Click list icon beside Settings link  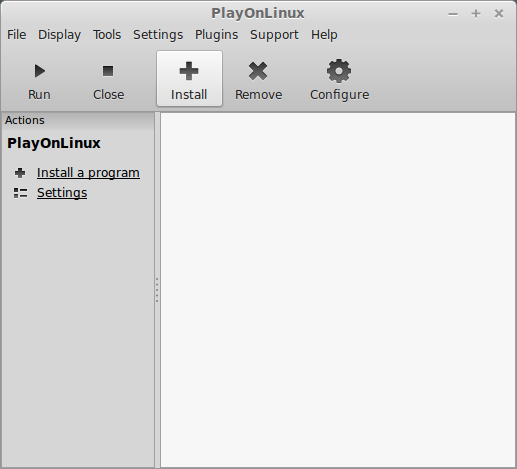(20, 193)
